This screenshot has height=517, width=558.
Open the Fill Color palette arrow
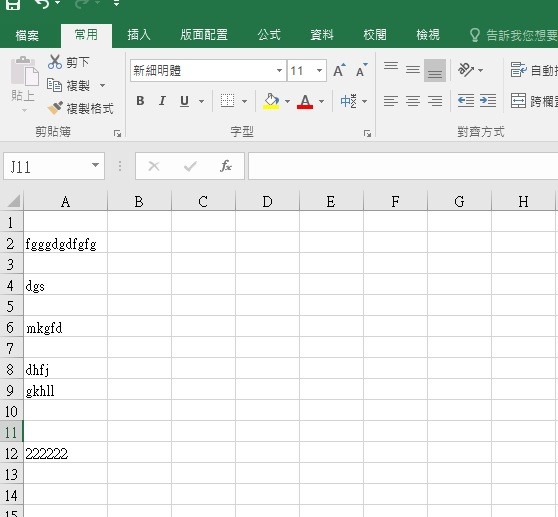(288, 101)
